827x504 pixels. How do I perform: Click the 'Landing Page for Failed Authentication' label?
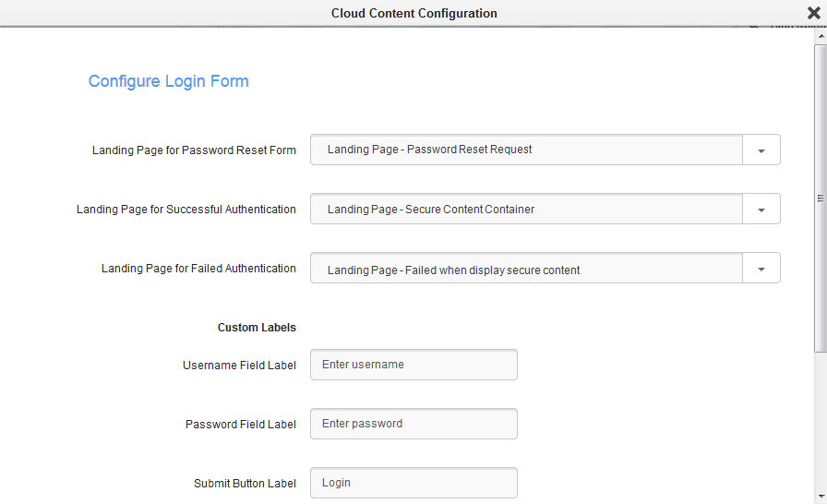click(x=198, y=269)
